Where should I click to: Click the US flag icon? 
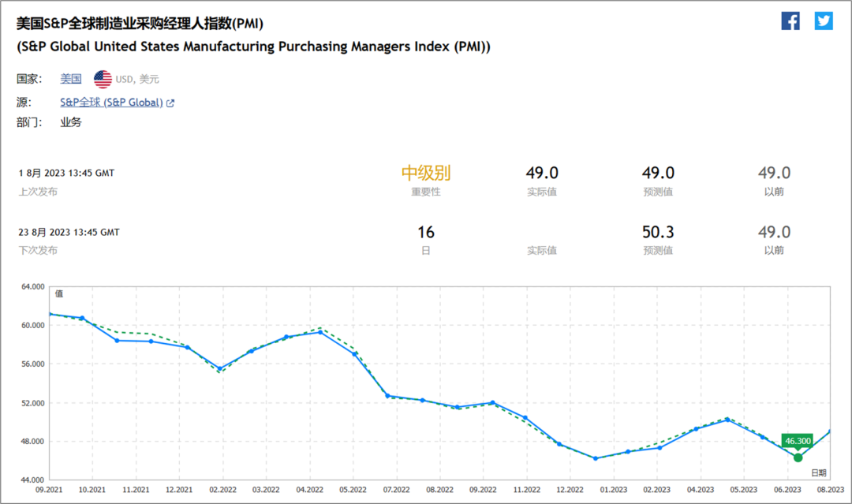click(103, 80)
